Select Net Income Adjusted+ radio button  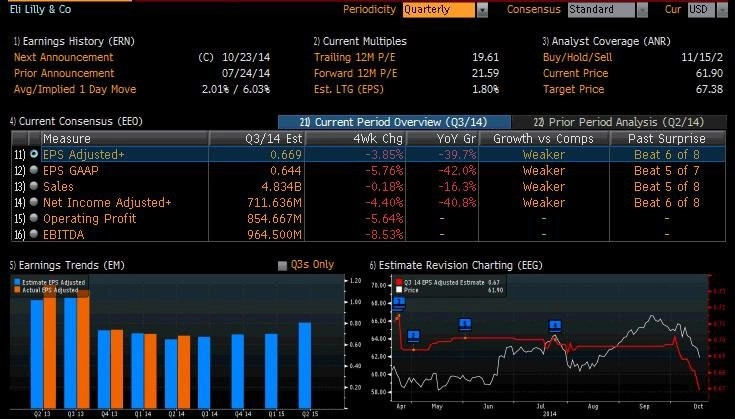[x=34, y=202]
